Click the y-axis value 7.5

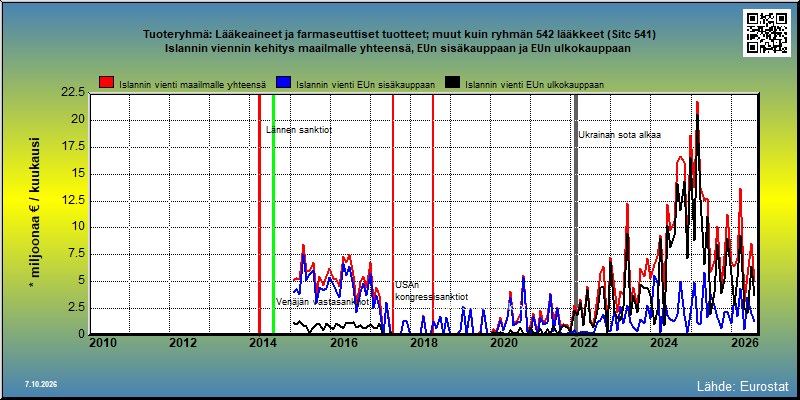(x=75, y=254)
